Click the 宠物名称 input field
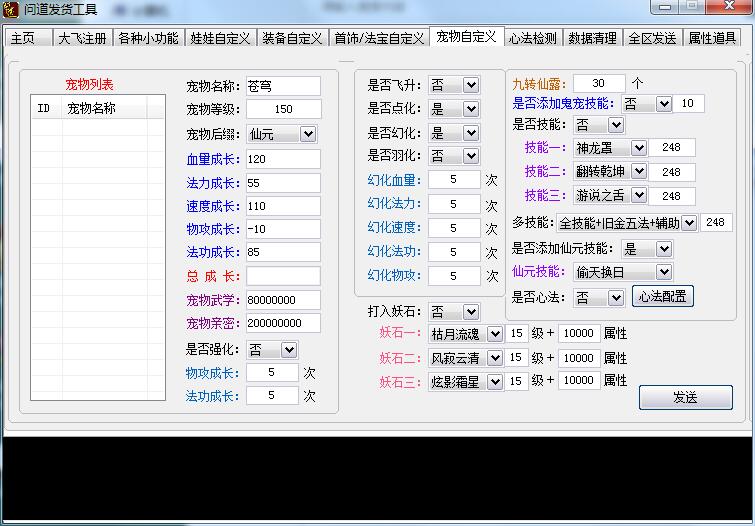The height and width of the screenshot is (526, 755). coord(282,86)
